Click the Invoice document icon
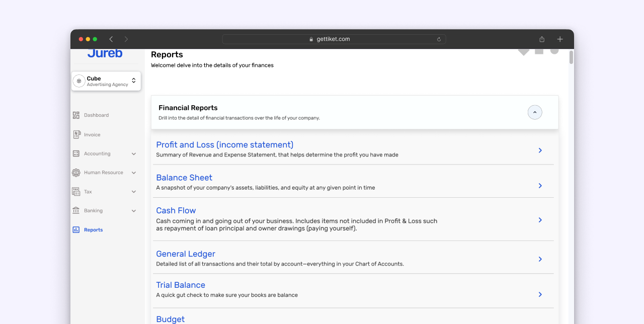 click(x=76, y=134)
